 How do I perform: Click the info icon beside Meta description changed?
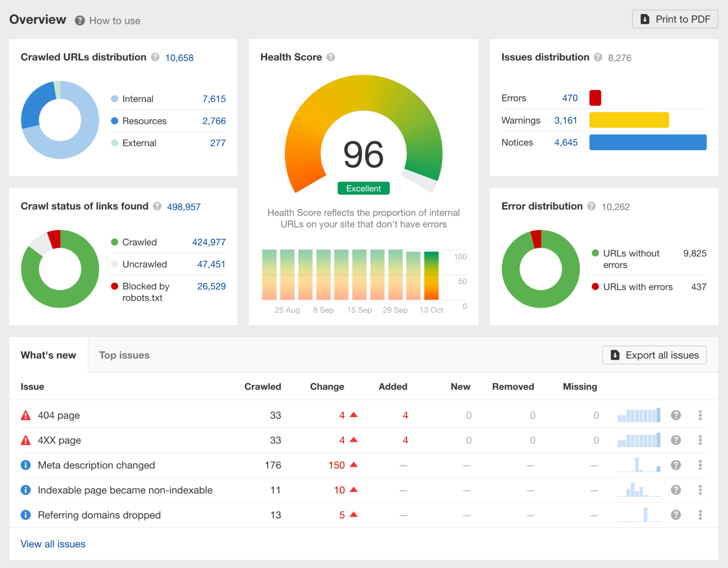25,465
